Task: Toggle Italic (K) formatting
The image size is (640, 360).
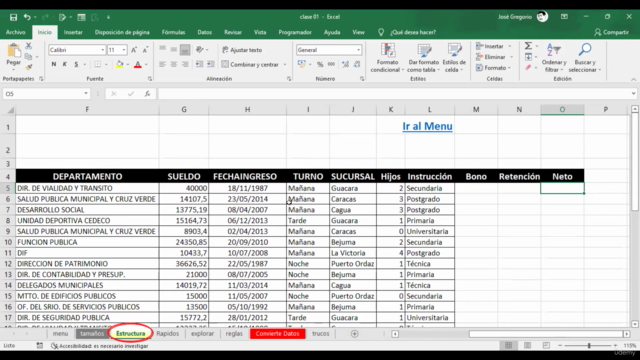Action: [x=64, y=64]
